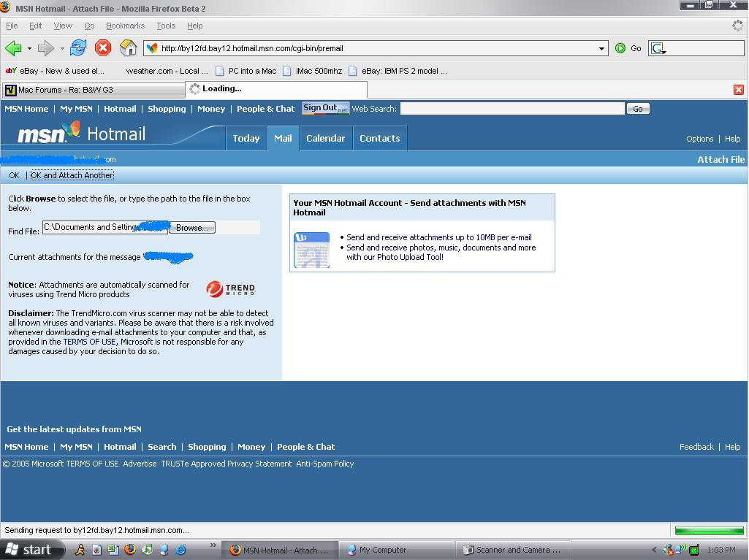Image resolution: width=749 pixels, height=560 pixels.
Task: Open the Windows start button
Action: [x=30, y=550]
